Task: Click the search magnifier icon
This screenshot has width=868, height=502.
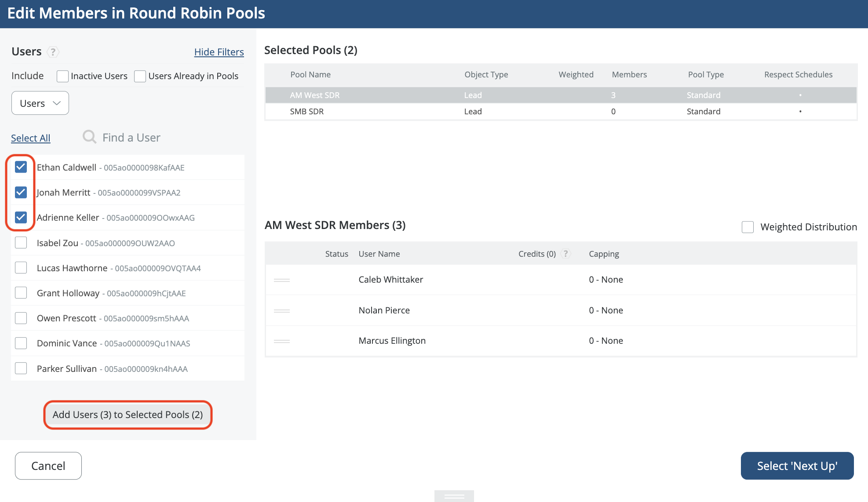Action: [x=89, y=137]
